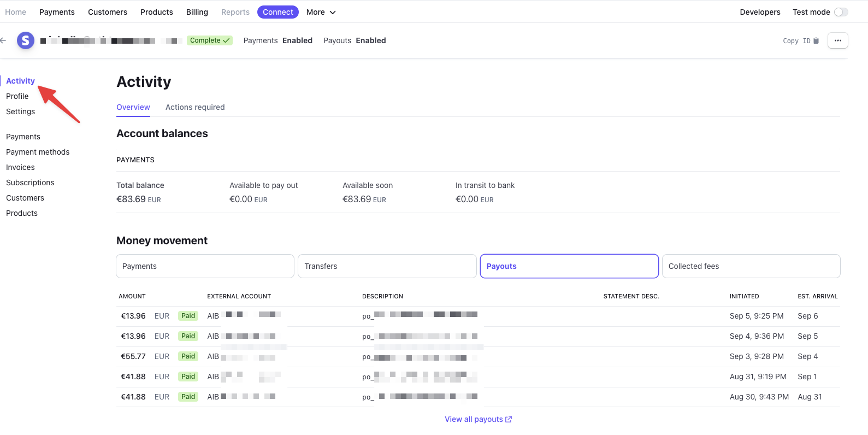Open the three-dots overflow menu

837,40
